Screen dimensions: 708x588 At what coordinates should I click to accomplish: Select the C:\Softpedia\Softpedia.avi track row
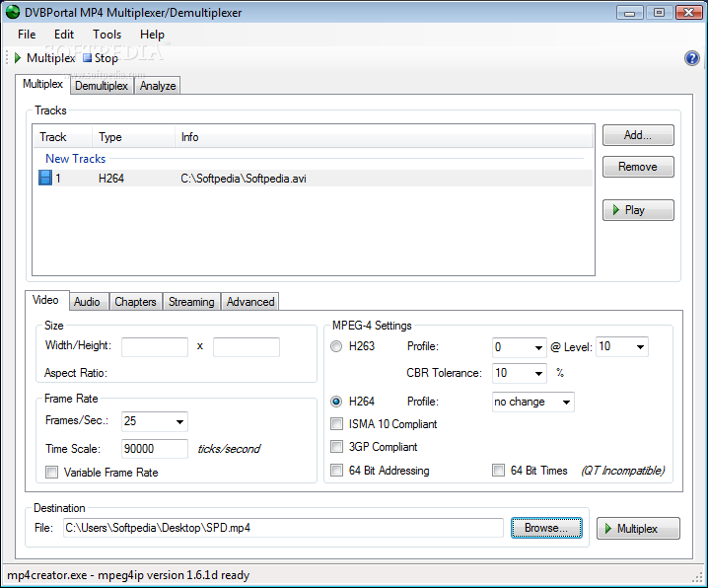pyautogui.click(x=314, y=179)
